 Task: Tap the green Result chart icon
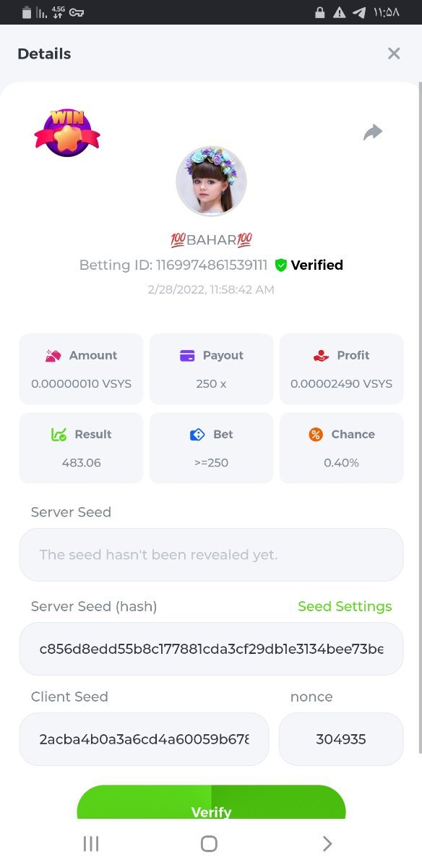59,434
